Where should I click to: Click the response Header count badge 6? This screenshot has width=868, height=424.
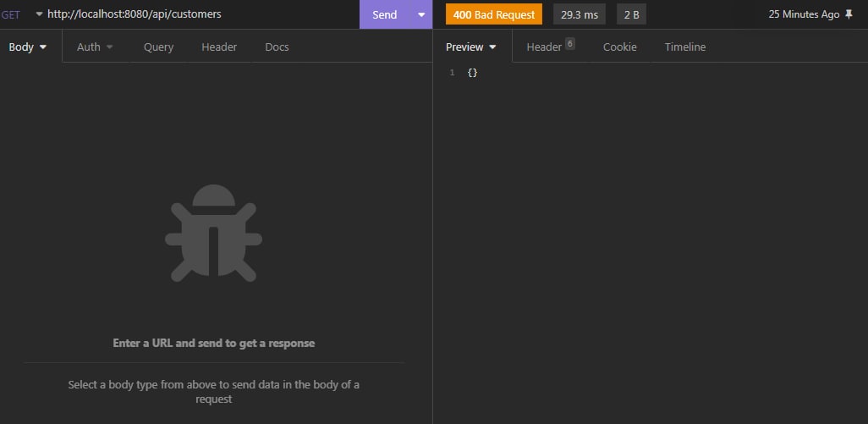569,44
